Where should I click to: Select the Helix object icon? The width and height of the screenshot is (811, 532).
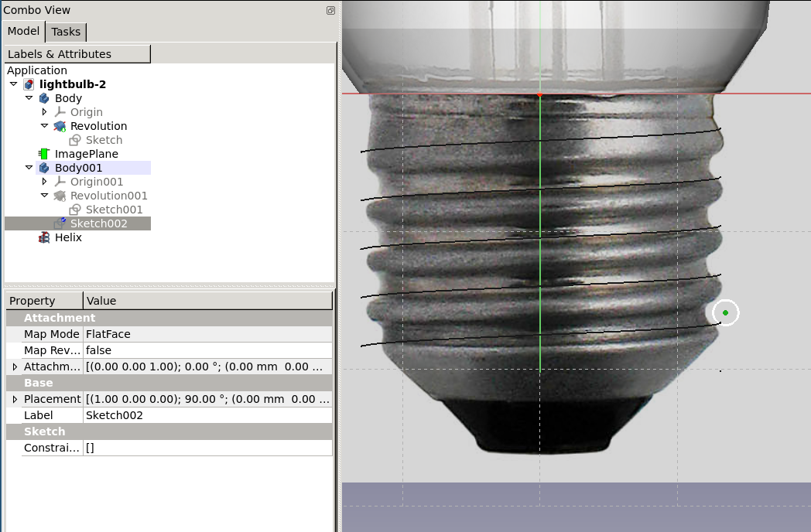click(x=44, y=237)
